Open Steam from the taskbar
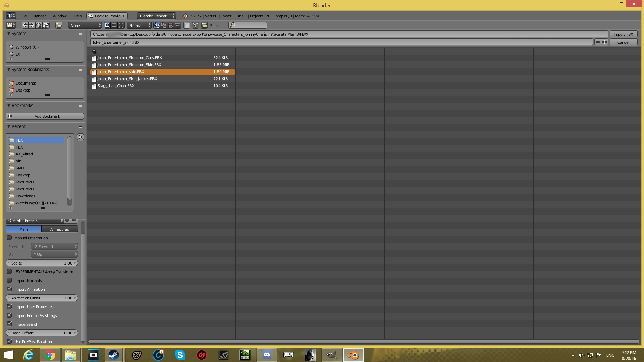 [x=114, y=355]
